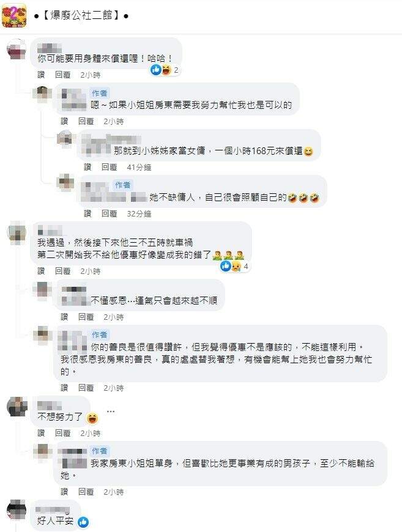Open three-dot options beside 不想努力了 comment
The image size is (402, 532).
(x=111, y=412)
